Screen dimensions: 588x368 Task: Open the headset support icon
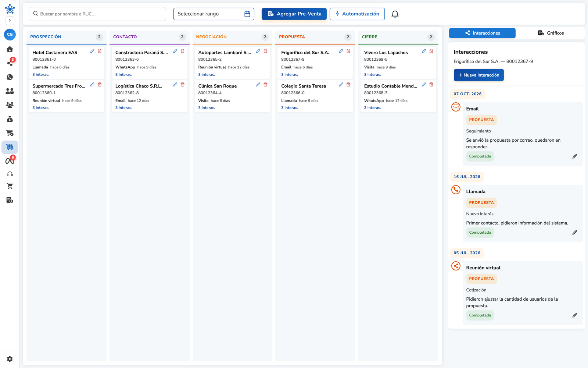click(10, 174)
